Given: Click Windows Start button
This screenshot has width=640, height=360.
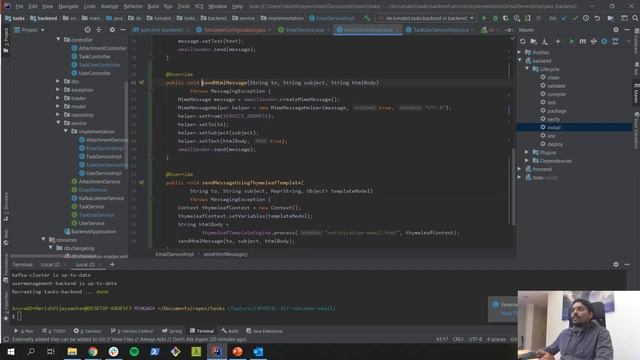Looking at the screenshot, I should pos(11,351).
